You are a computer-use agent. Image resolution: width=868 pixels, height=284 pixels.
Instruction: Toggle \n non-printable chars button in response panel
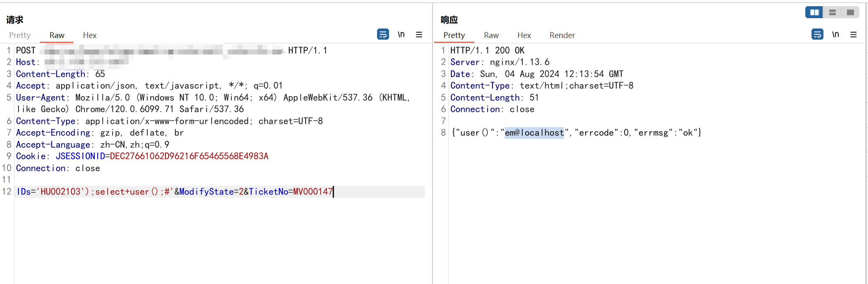[x=835, y=34]
